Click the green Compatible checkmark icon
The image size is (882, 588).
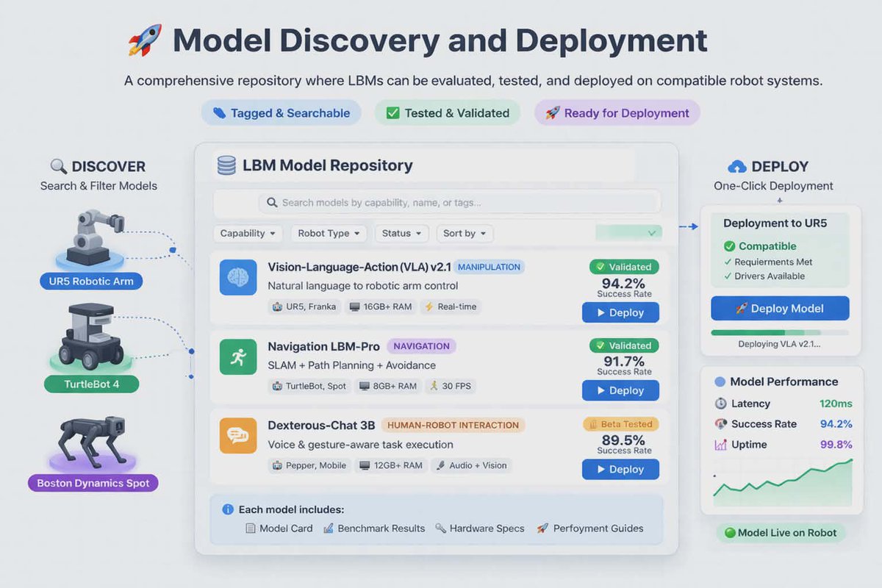click(729, 246)
